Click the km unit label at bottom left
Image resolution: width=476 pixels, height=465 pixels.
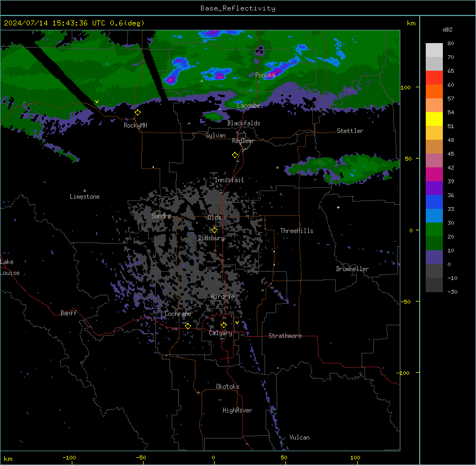[8, 459]
